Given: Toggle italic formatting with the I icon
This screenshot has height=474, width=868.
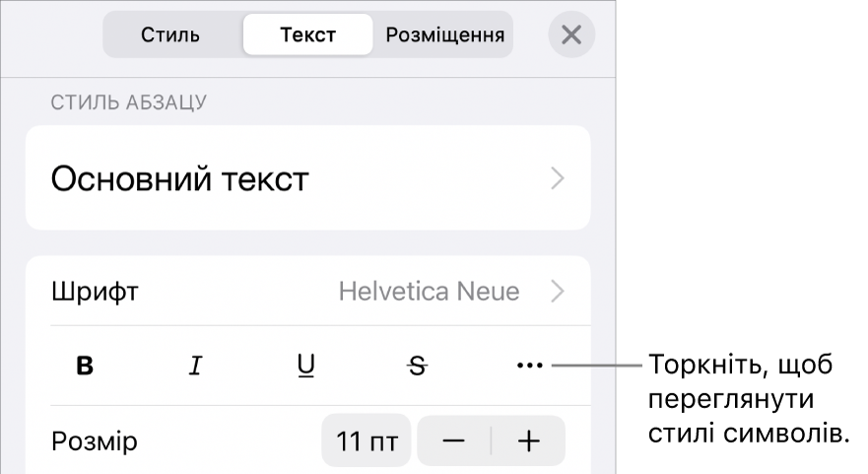Looking at the screenshot, I should click(x=195, y=366).
